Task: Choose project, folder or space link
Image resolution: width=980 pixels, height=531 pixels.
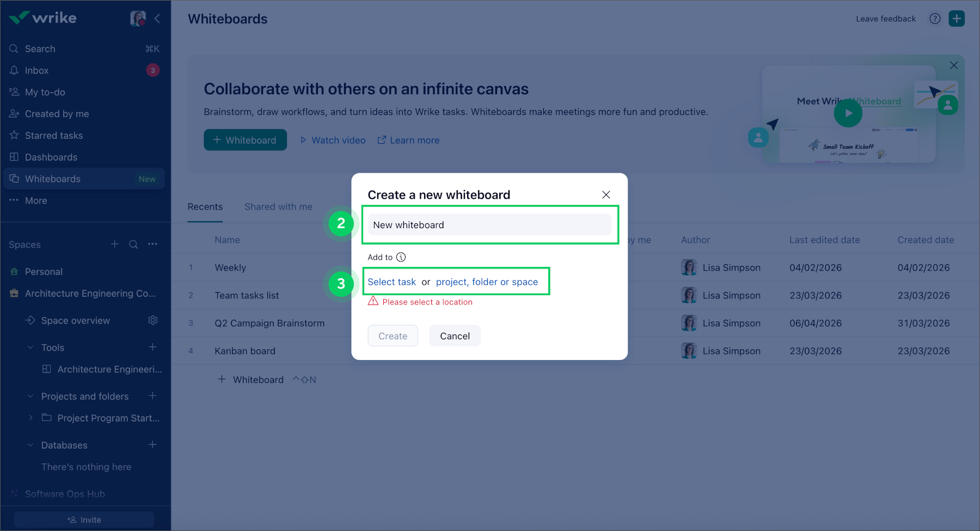Action: click(487, 282)
